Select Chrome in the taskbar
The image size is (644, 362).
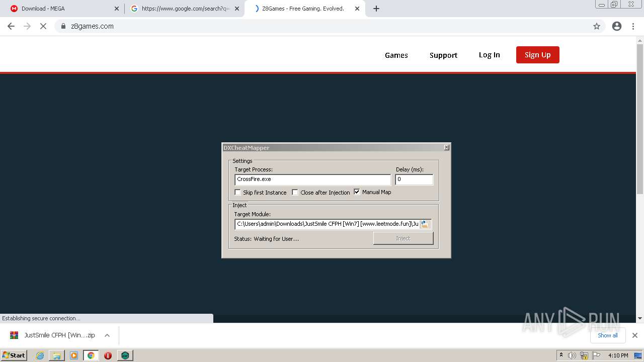[x=91, y=355]
